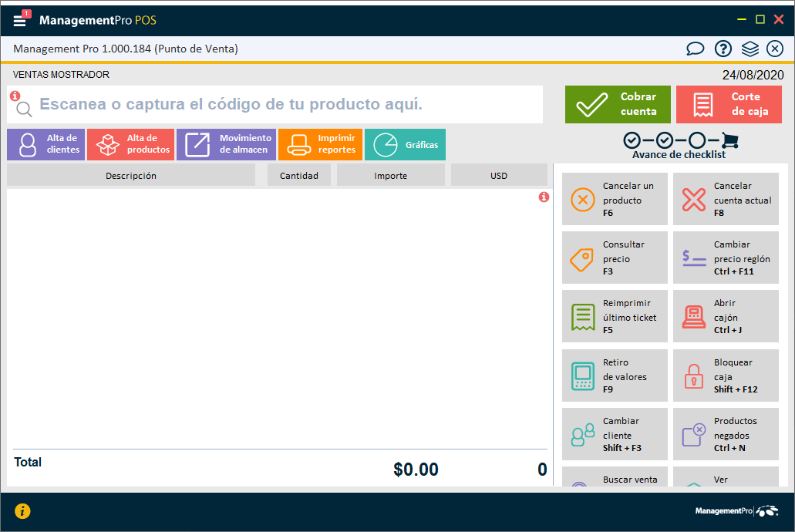Click the circled X icon in header
The width and height of the screenshot is (795, 532).
click(x=775, y=49)
